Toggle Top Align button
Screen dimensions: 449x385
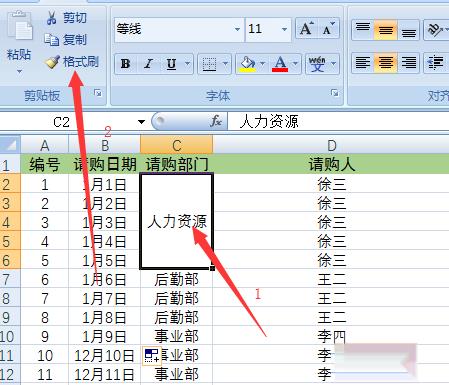coord(363,29)
